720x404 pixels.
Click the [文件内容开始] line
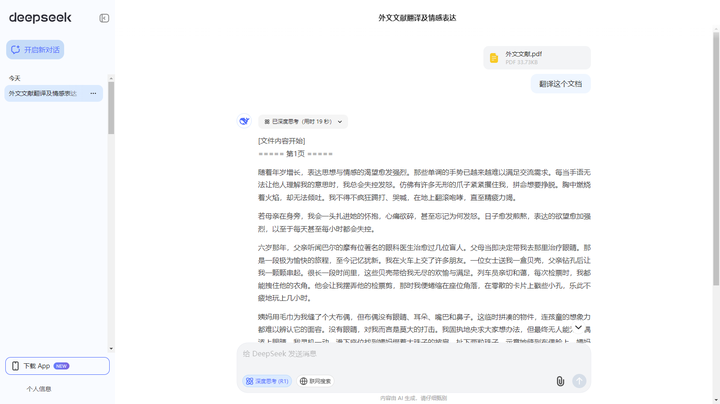coord(281,141)
